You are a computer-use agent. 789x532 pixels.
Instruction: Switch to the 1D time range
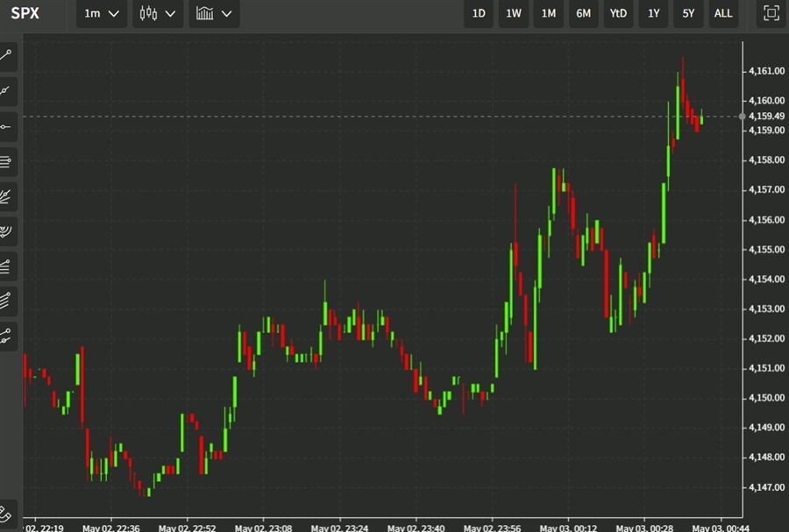(479, 13)
